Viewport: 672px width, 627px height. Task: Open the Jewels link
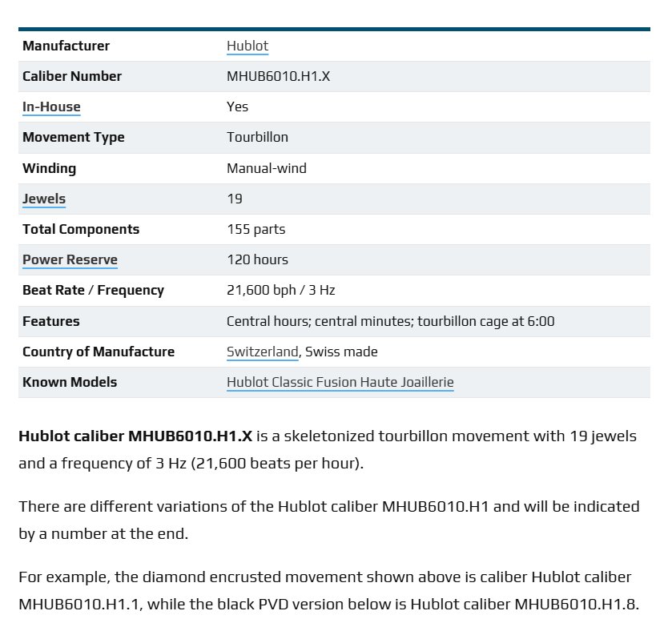click(44, 199)
